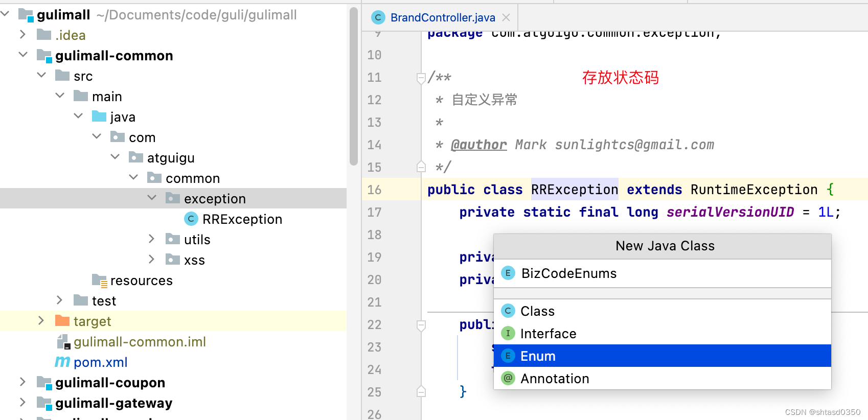Click the utils package icon
868x420 pixels.
click(x=173, y=239)
